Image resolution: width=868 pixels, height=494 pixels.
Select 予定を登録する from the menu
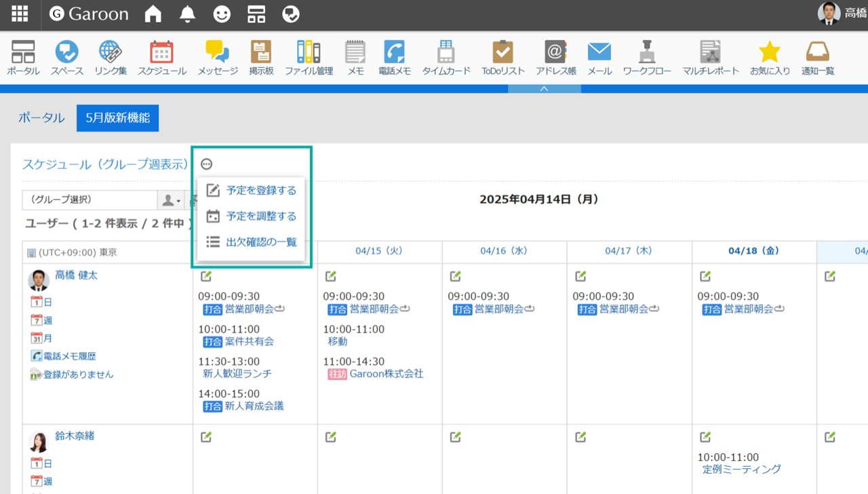coord(251,191)
